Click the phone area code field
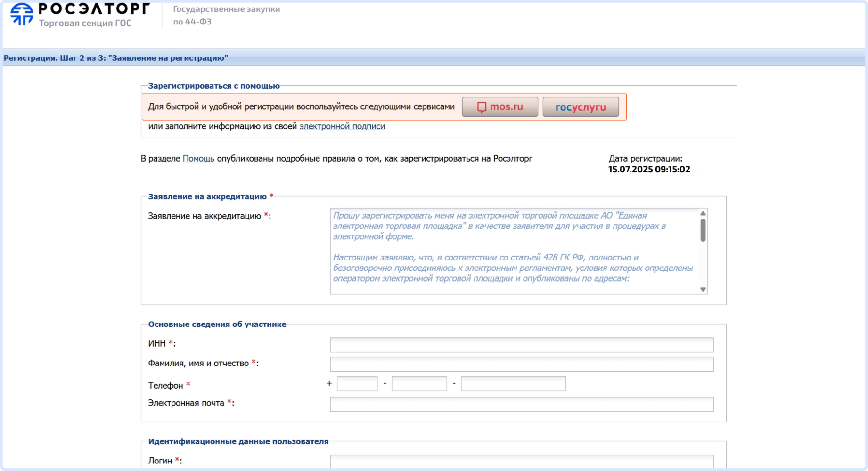This screenshot has width=868, height=471. tap(419, 384)
